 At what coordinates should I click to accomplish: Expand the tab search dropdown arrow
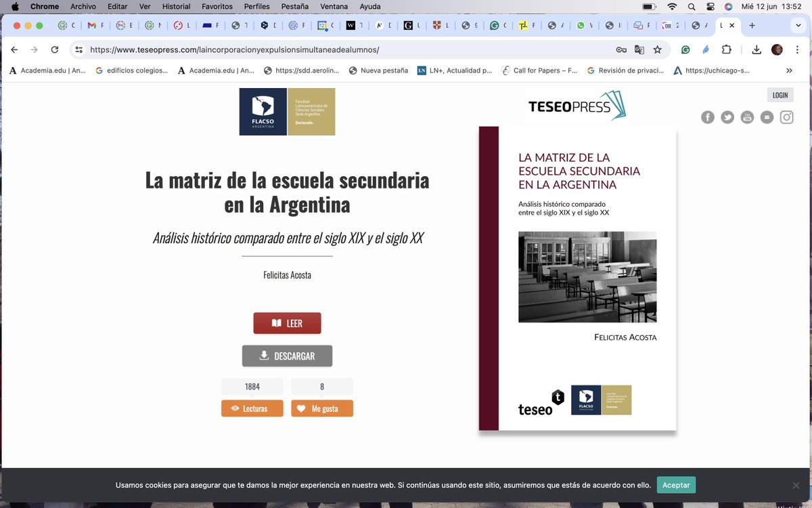pos(798,26)
